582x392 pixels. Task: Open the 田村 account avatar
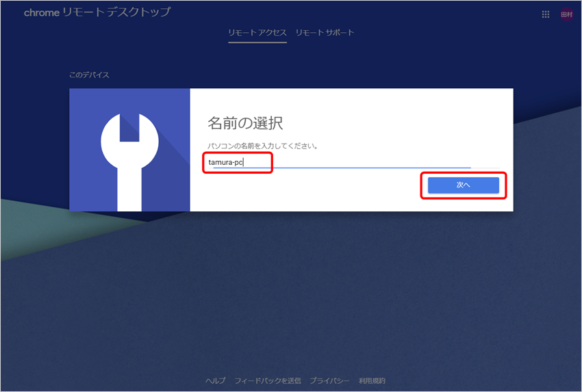(x=566, y=14)
